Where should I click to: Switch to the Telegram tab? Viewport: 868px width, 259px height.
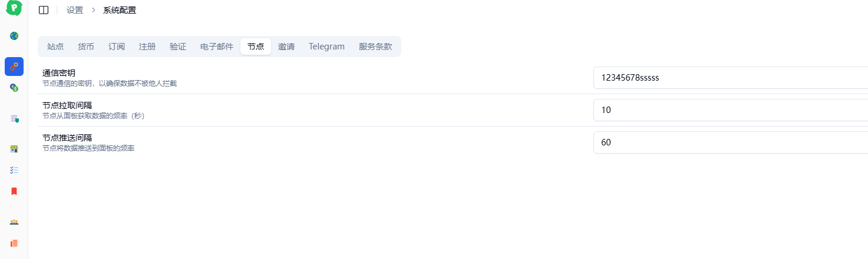326,47
